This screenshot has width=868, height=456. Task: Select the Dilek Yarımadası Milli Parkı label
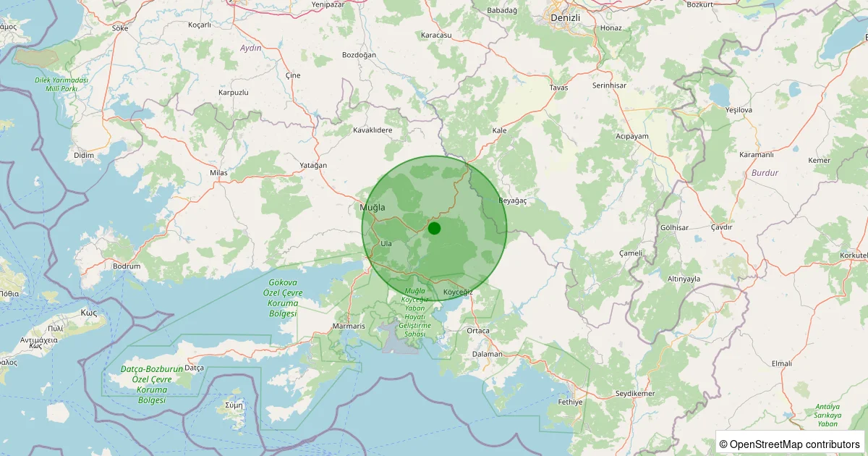(x=61, y=84)
